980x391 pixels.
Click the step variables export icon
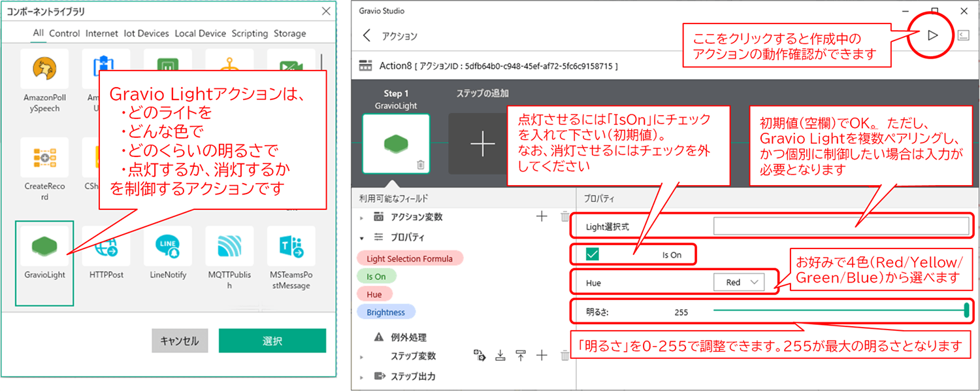coord(521,356)
